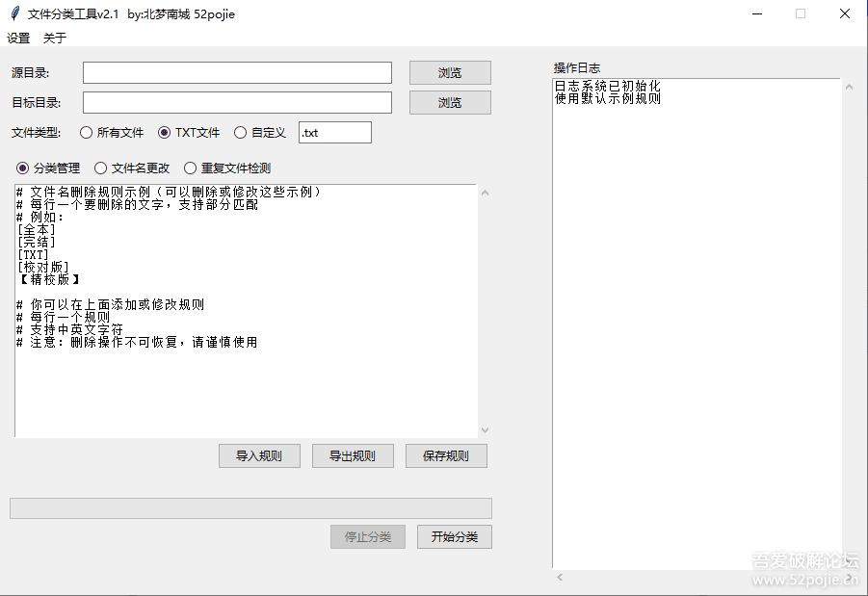The height and width of the screenshot is (596, 868).
Task: Click the 保存规则 button
Action: click(446, 455)
